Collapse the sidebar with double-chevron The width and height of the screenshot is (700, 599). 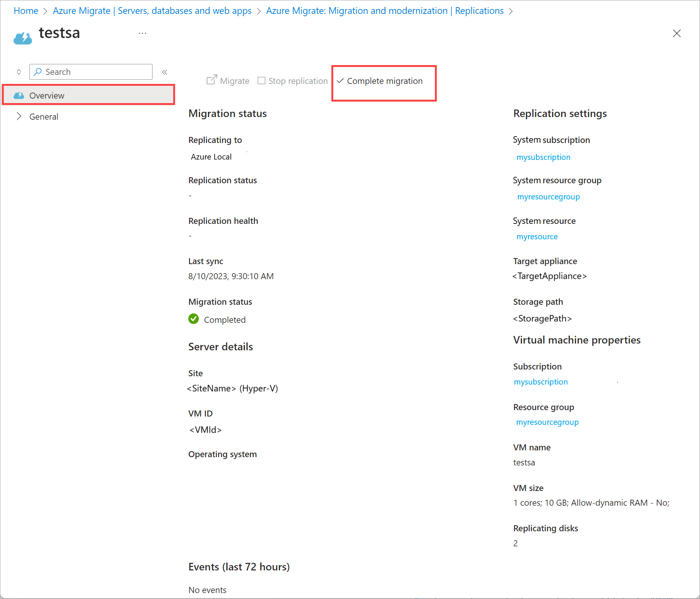pos(164,72)
